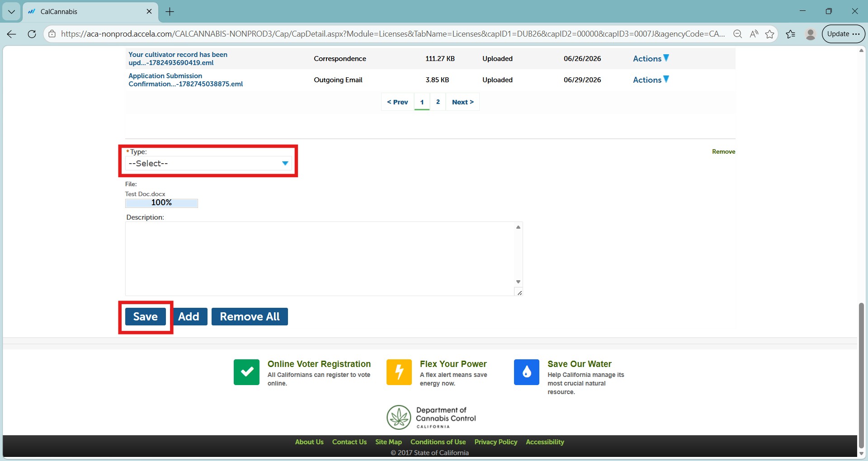The image size is (868, 461).
Task: Click the 111.27 KB size cell
Action: pos(440,58)
